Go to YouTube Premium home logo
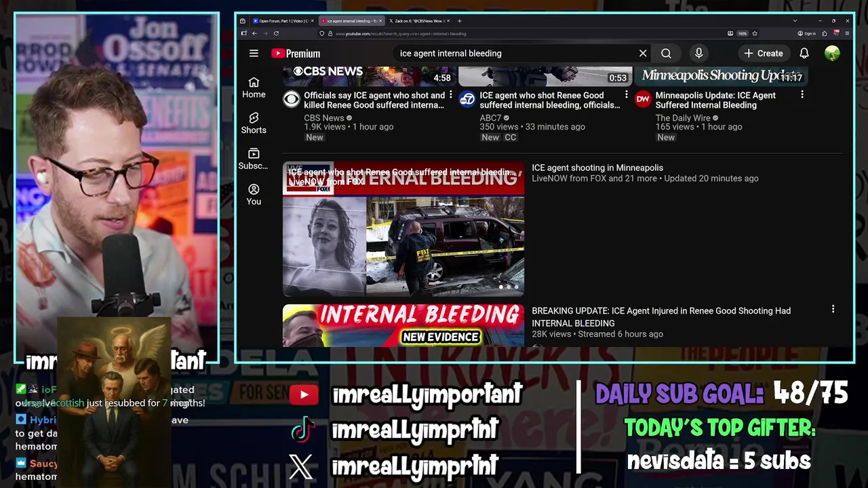Viewport: 868px width, 488px height. pos(296,54)
